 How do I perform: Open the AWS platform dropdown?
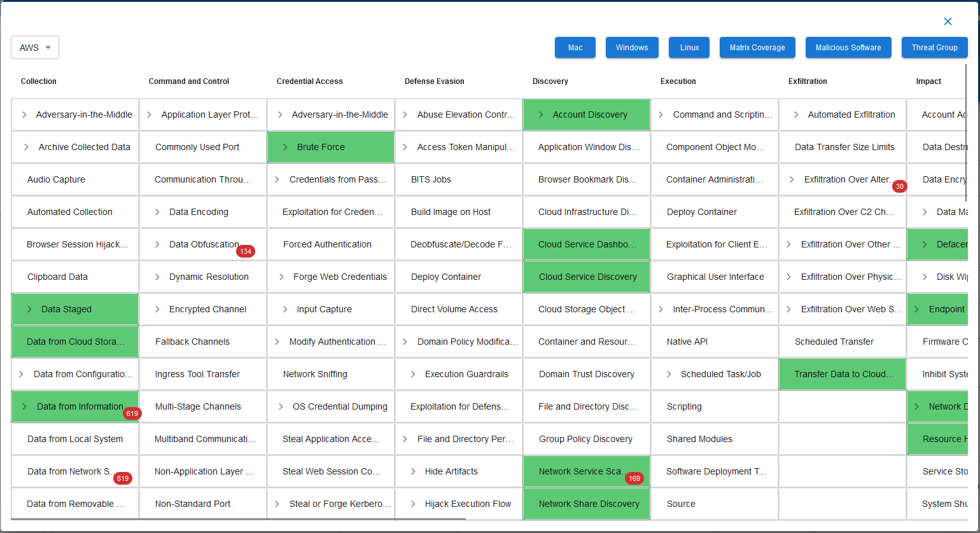(35, 48)
